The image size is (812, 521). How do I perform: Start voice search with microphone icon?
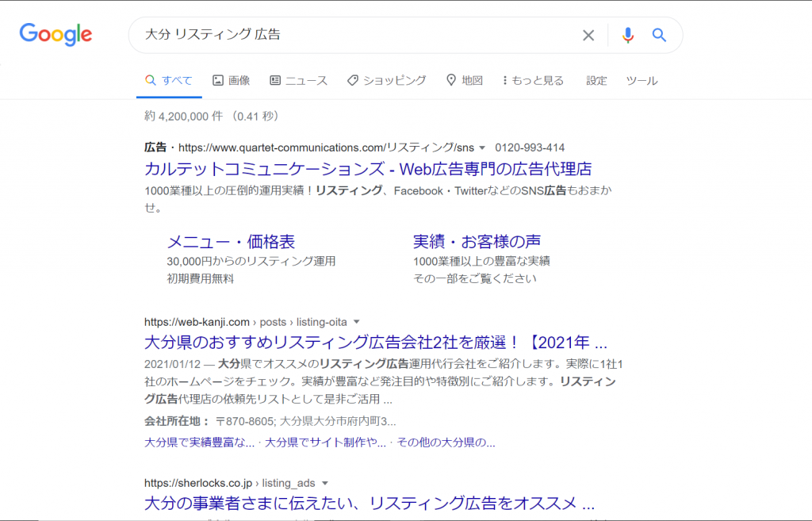[628, 35]
